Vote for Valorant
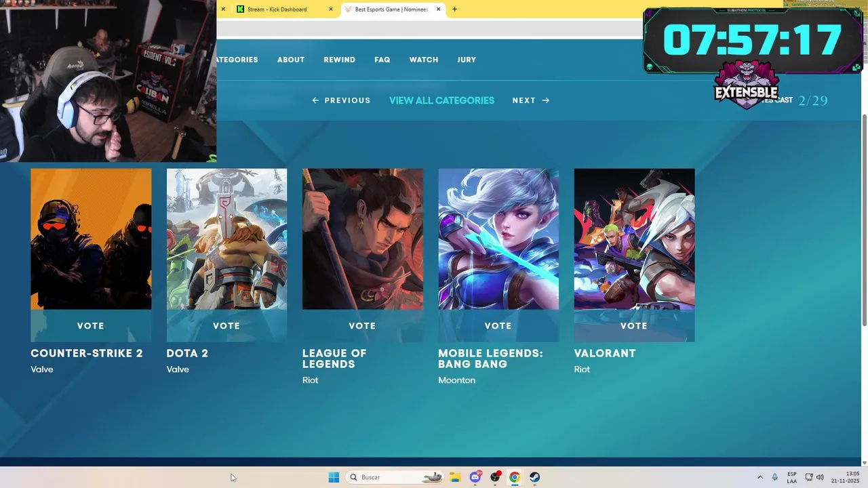Image resolution: width=868 pixels, height=488 pixels. tap(634, 326)
